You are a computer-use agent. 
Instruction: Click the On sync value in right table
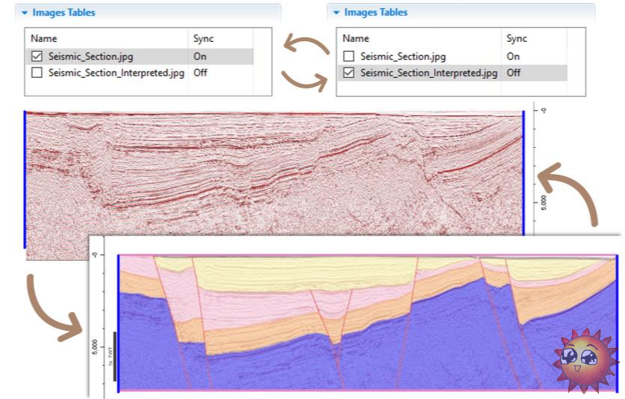513,57
